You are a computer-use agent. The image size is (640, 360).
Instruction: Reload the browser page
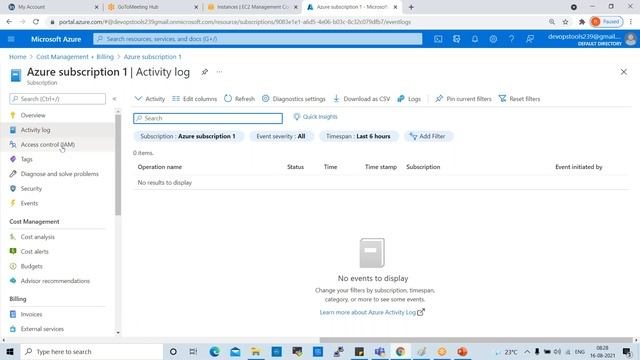pos(36,22)
